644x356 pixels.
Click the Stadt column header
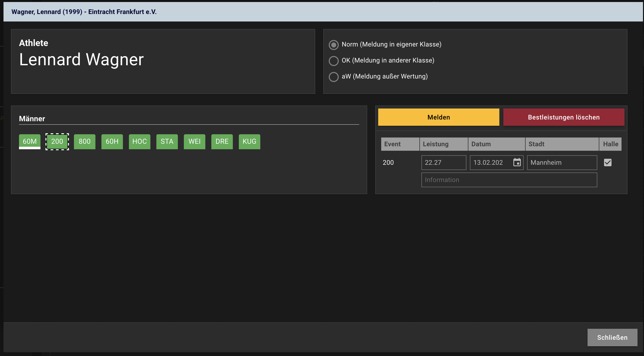tap(562, 144)
